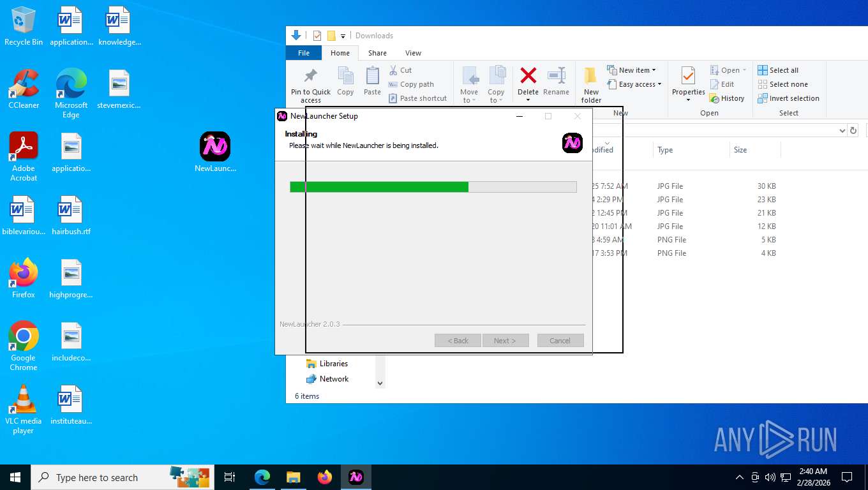This screenshot has width=868, height=490.
Task: Open Task View on the taskbar
Action: [x=230, y=477]
